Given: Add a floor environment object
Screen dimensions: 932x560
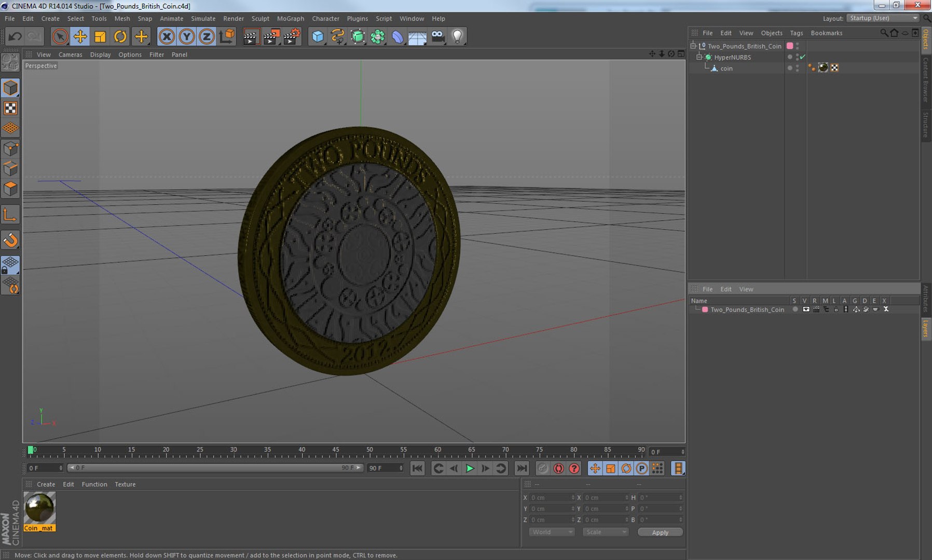Looking at the screenshot, I should [417, 36].
